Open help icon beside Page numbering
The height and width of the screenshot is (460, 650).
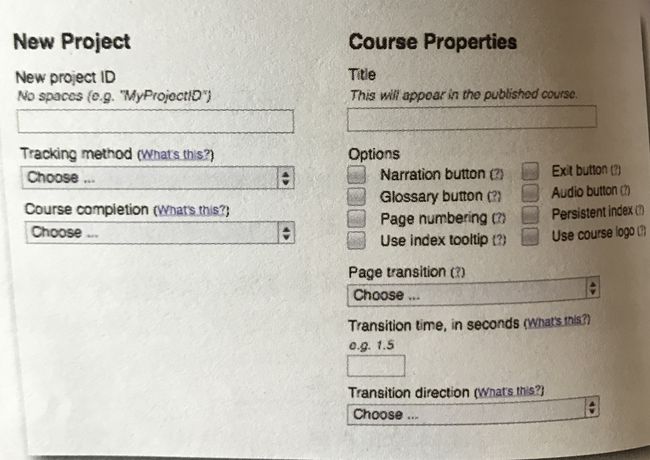point(499,218)
